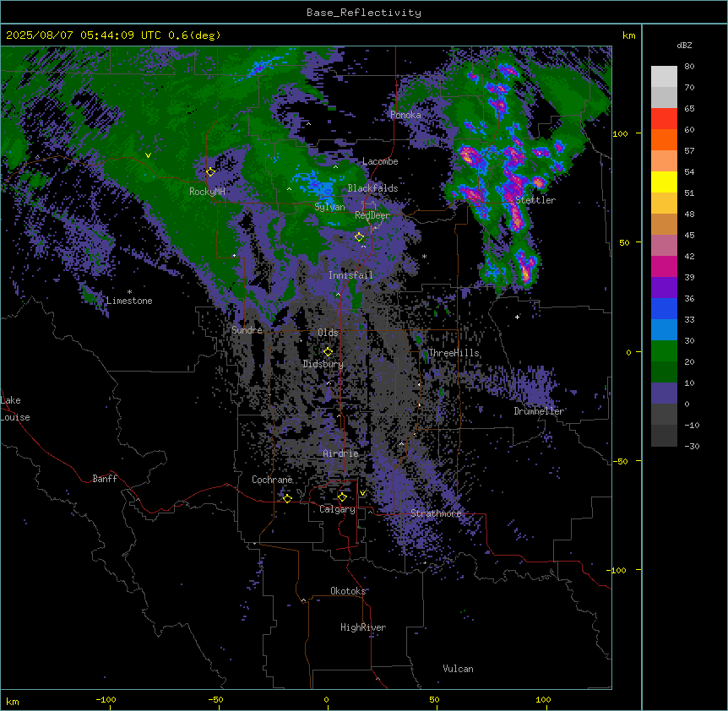Click the Banff label
This screenshot has width=728, height=711.
tap(105, 479)
